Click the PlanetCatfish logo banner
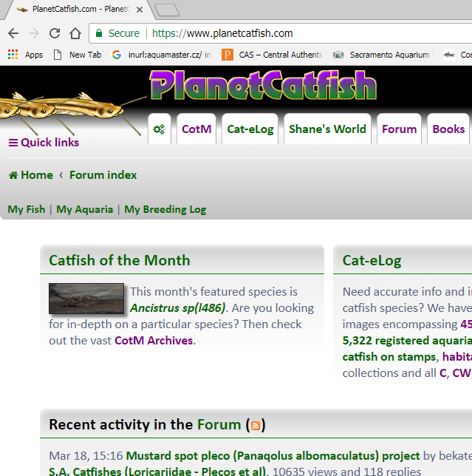Image resolution: width=472 pixels, height=476 pixels. (263, 85)
